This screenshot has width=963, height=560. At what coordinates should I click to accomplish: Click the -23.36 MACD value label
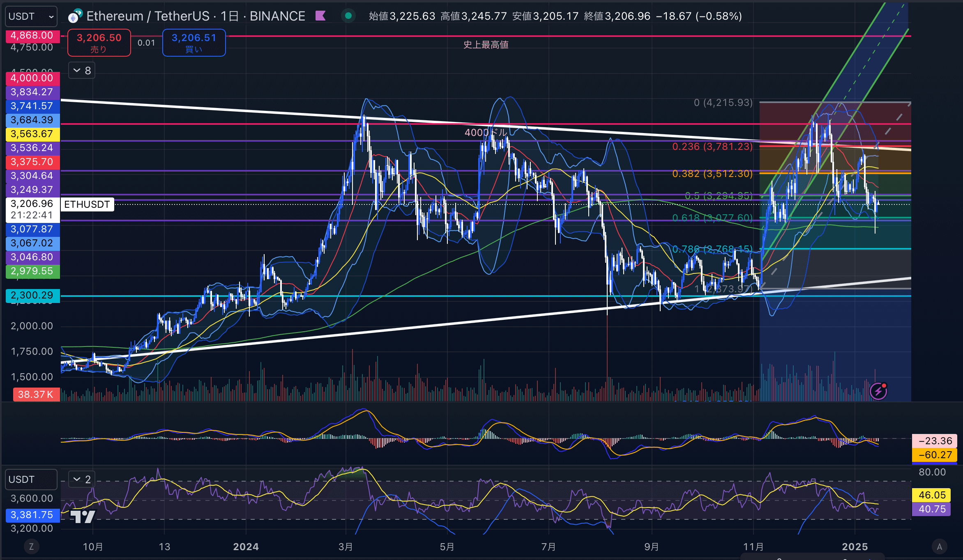pos(935,441)
